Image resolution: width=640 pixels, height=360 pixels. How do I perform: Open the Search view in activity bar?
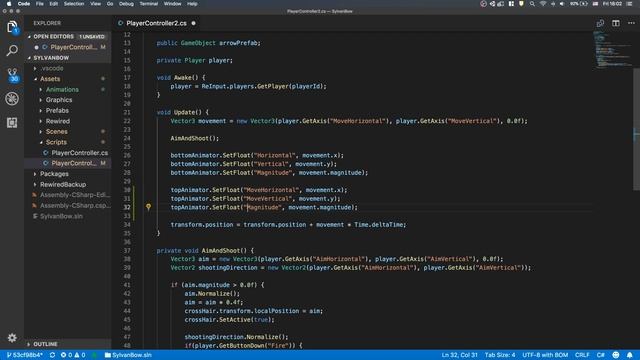coord(12,51)
